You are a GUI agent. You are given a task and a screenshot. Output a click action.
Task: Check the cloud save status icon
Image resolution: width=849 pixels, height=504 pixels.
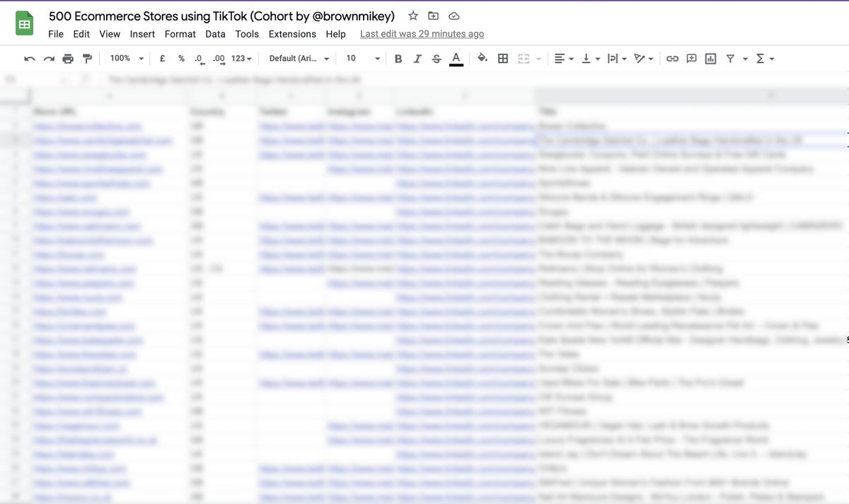(x=454, y=16)
